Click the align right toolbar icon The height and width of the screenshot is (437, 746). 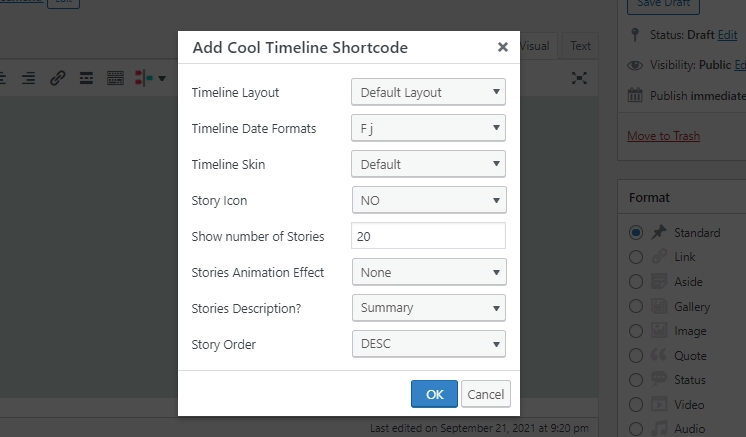coord(29,78)
